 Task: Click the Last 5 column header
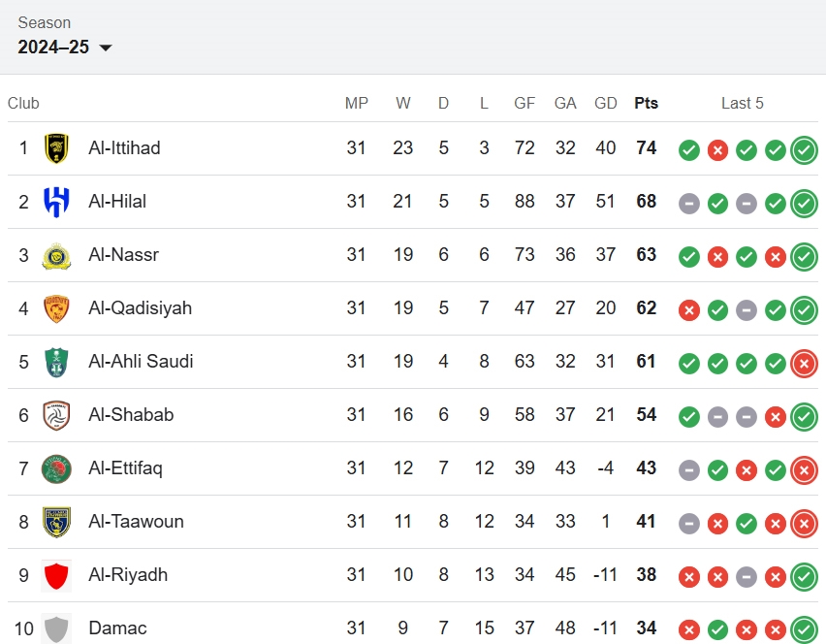[x=742, y=103]
